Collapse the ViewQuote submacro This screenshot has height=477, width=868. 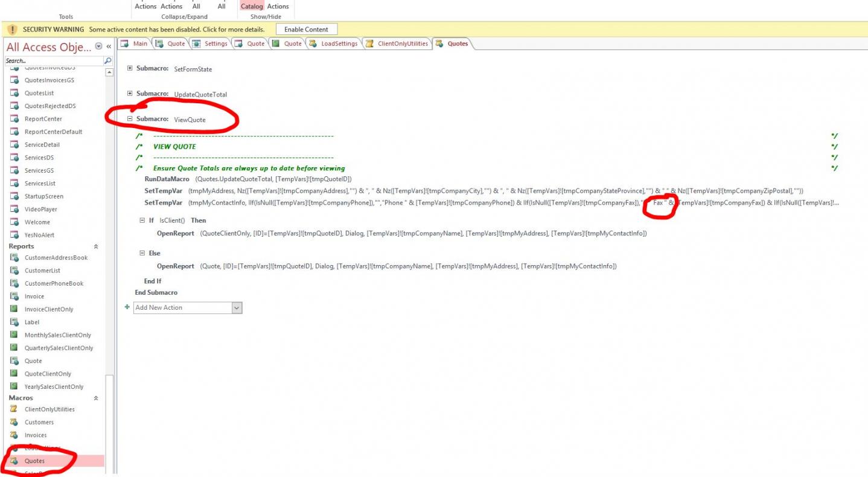130,120
